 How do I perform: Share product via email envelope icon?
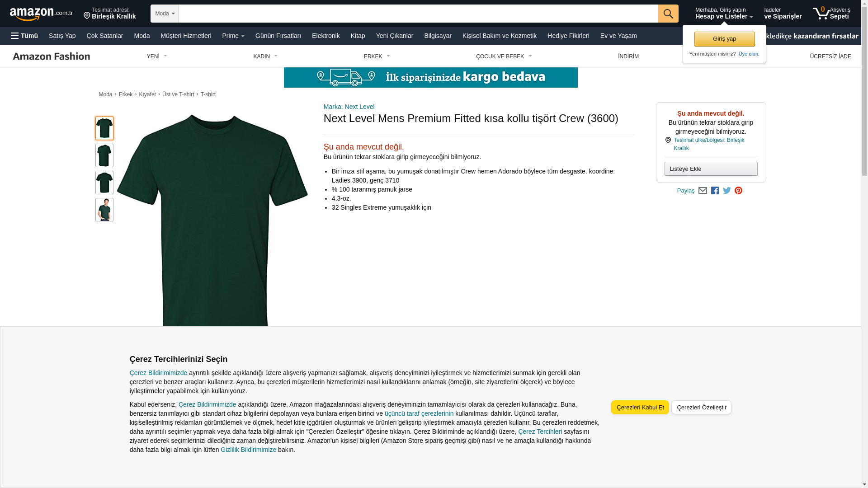[x=703, y=191]
